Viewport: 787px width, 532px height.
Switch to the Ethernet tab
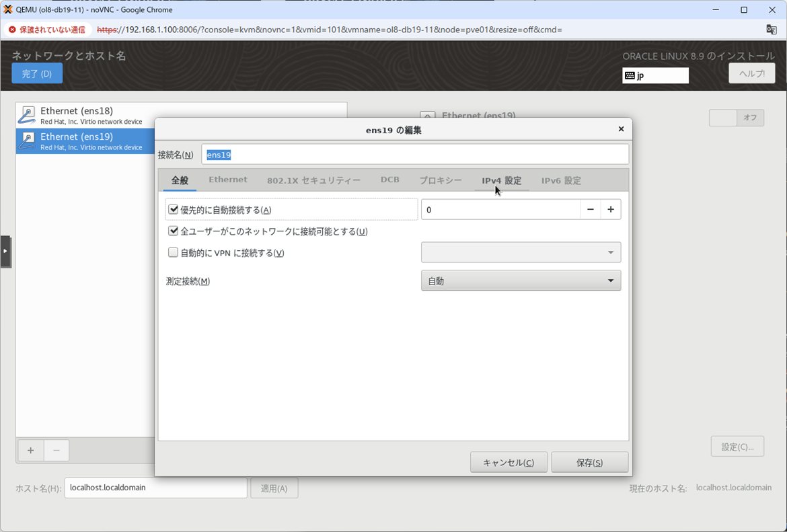click(228, 180)
